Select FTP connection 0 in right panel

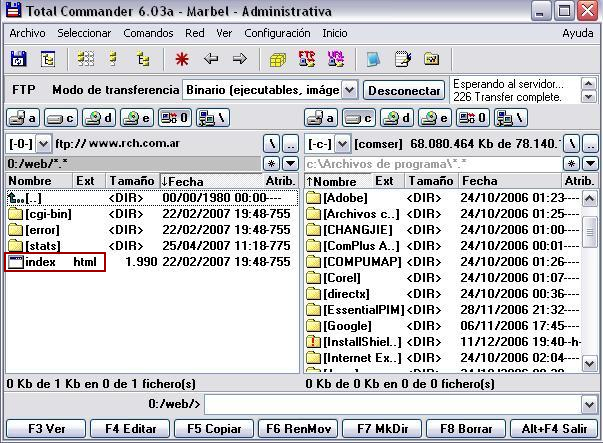(473, 118)
